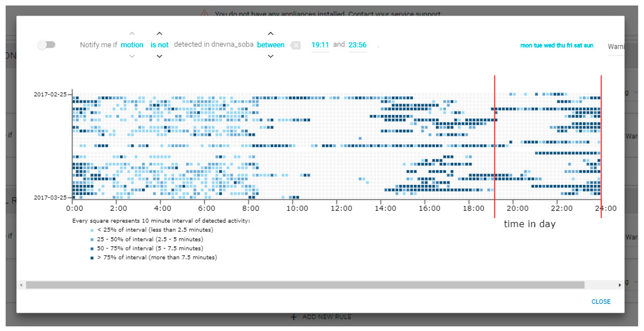Edit the 19:11 start time field
This screenshot has height=331, width=644.
point(320,45)
